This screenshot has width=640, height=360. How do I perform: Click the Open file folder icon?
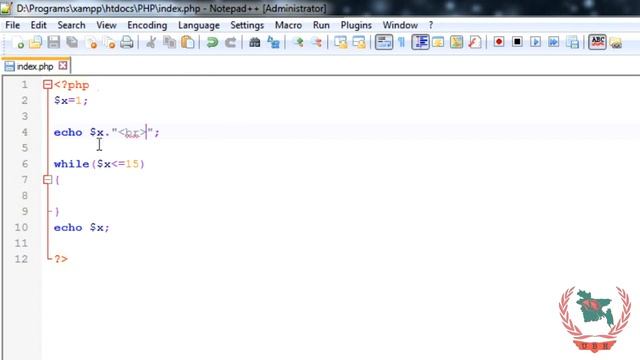click(x=36, y=42)
